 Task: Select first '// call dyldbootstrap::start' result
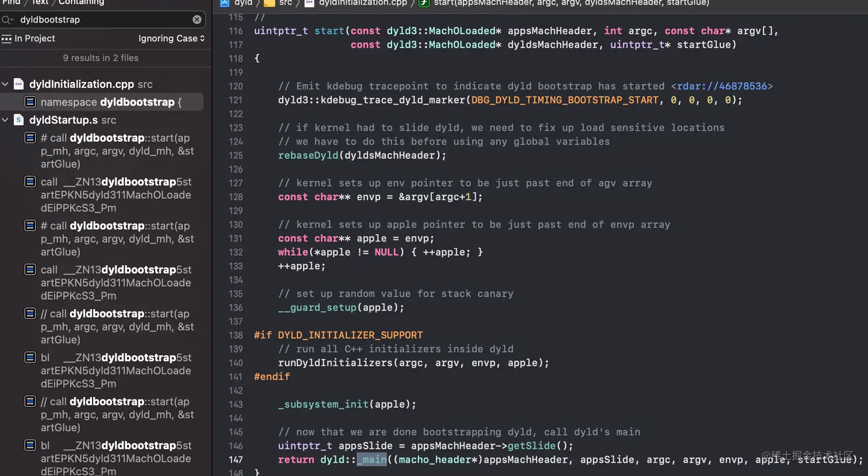117,326
